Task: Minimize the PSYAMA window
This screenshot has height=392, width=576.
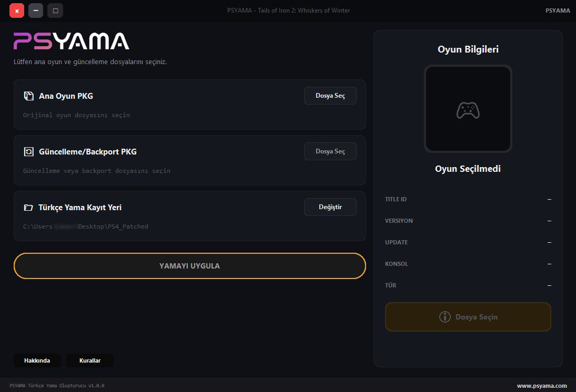Action: pyautogui.click(x=36, y=11)
